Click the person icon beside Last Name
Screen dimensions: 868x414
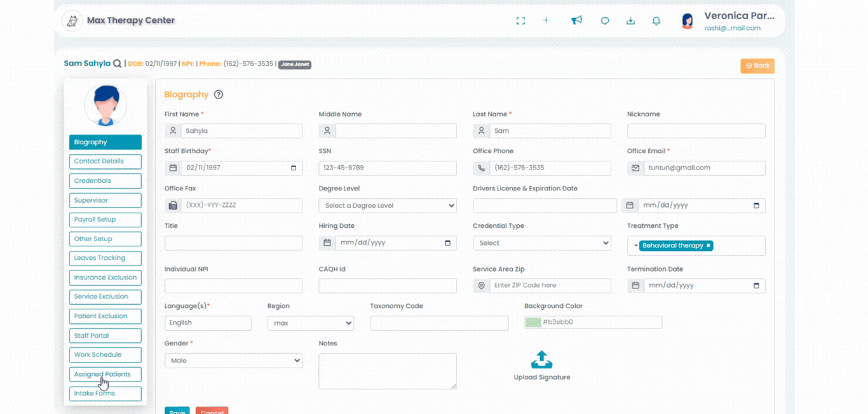pos(481,131)
